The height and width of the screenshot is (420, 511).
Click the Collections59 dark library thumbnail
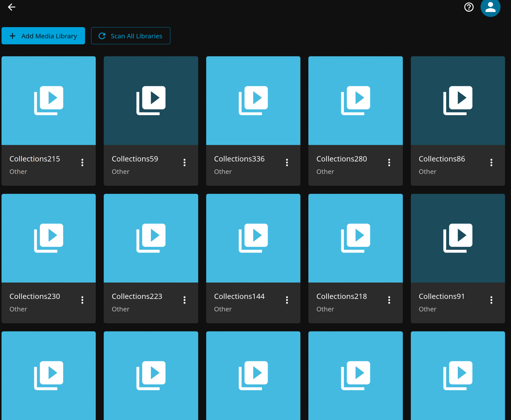151,101
